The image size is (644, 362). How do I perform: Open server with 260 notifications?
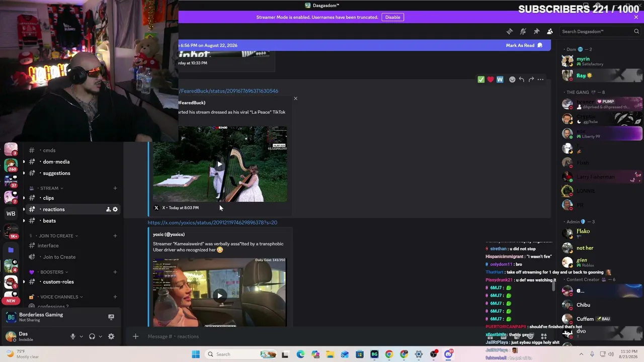click(x=11, y=165)
